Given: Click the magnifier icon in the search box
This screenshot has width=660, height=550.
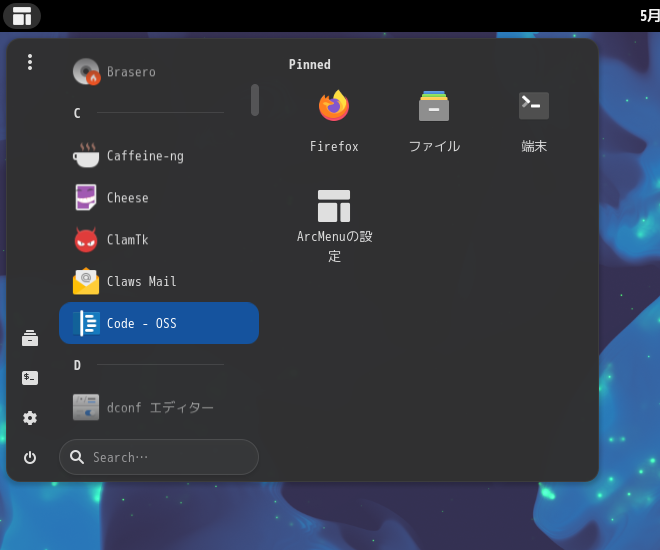Looking at the screenshot, I should (77, 457).
